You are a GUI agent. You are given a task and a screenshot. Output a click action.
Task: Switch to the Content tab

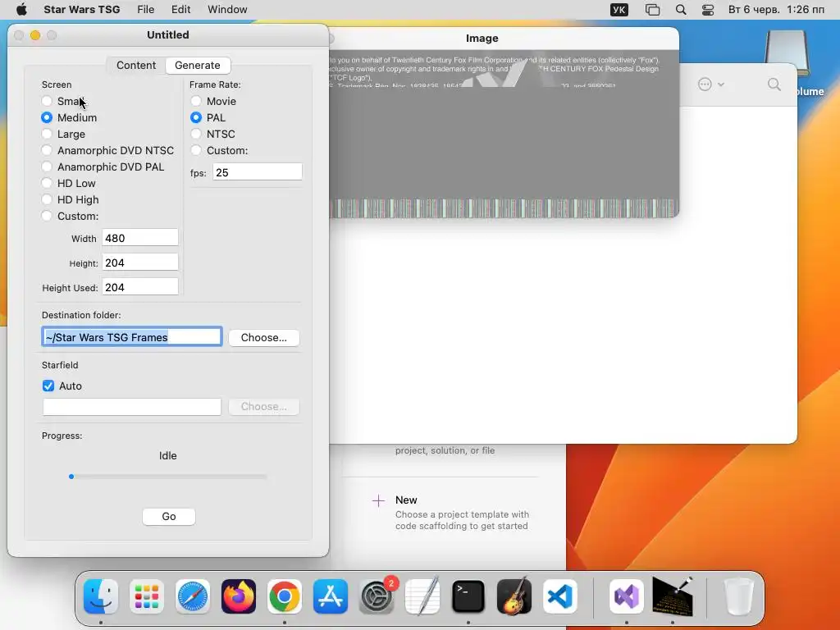click(x=136, y=66)
